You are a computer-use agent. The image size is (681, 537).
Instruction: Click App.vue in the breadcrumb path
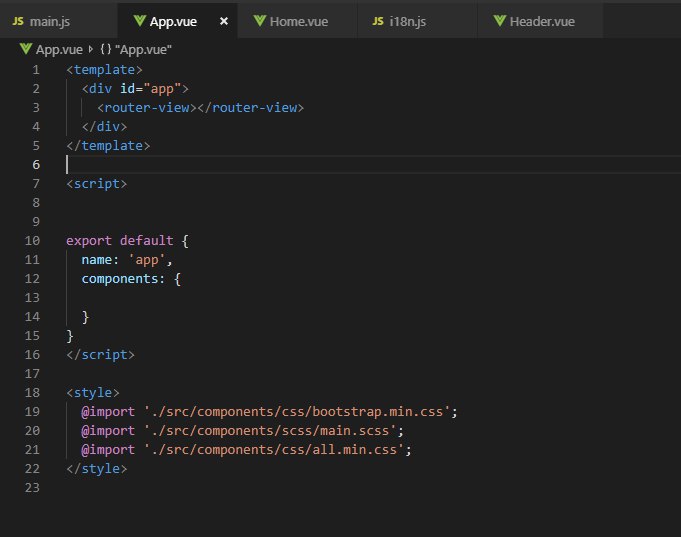pyautogui.click(x=59, y=50)
